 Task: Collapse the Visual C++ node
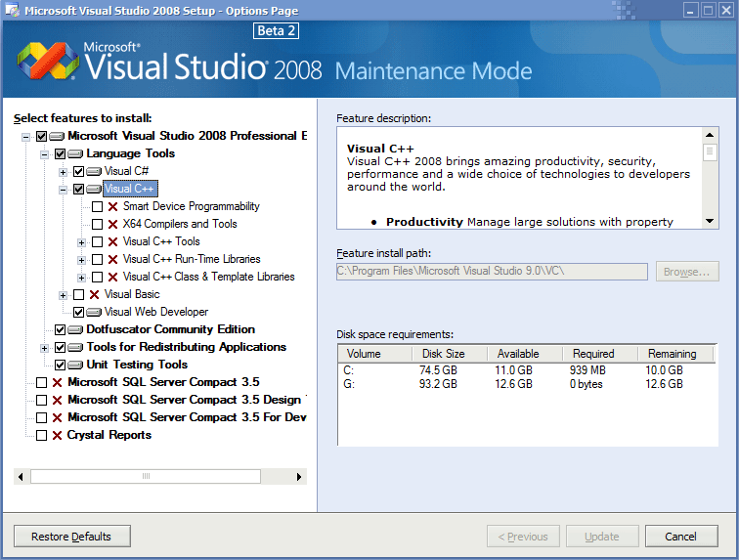63,190
